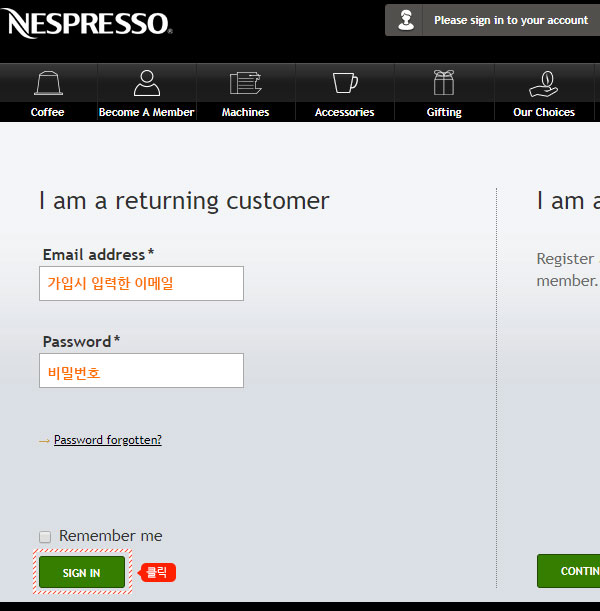Click the Become A Member person icon
Viewport: 600px width, 611px height.
click(x=147, y=83)
